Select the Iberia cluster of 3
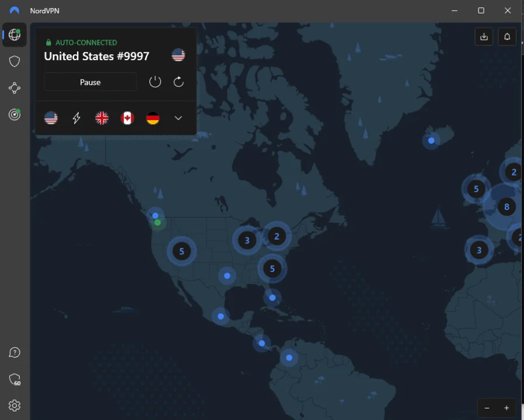 (479, 250)
